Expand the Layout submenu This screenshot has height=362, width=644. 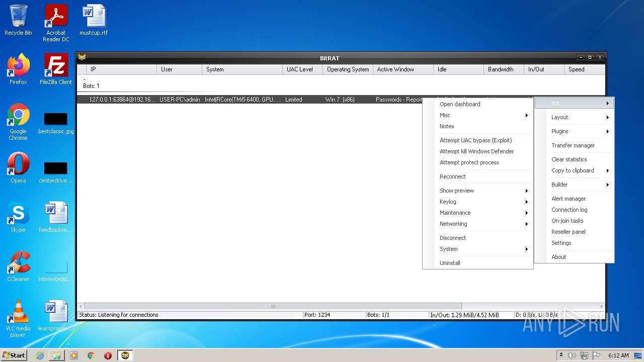click(574, 117)
